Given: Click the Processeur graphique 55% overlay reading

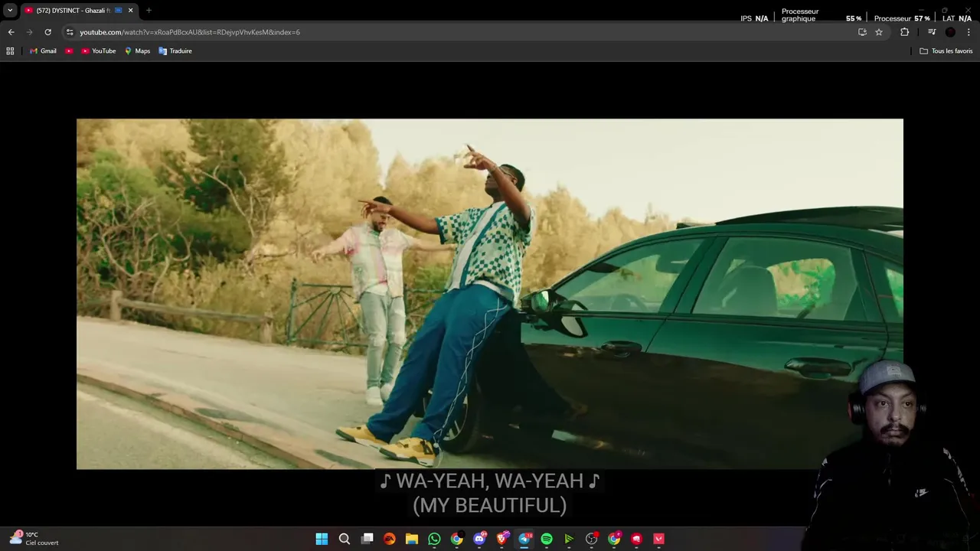Looking at the screenshot, I should tap(821, 15).
